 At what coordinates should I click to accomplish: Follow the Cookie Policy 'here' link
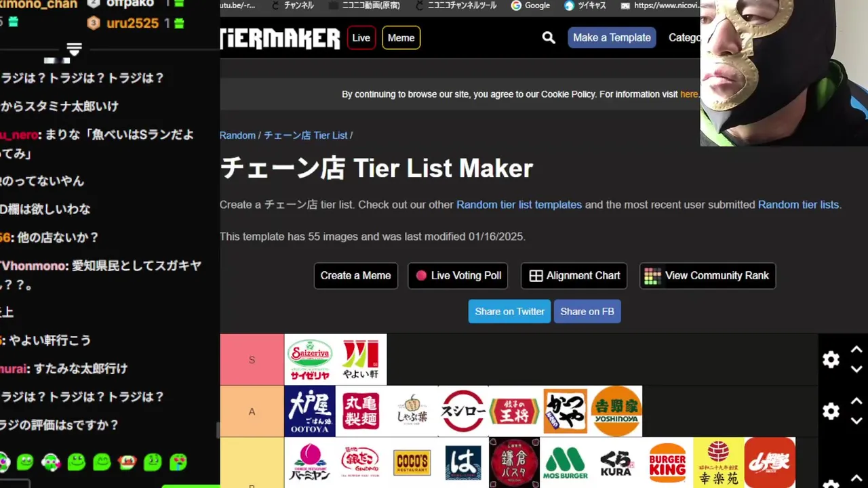[689, 94]
